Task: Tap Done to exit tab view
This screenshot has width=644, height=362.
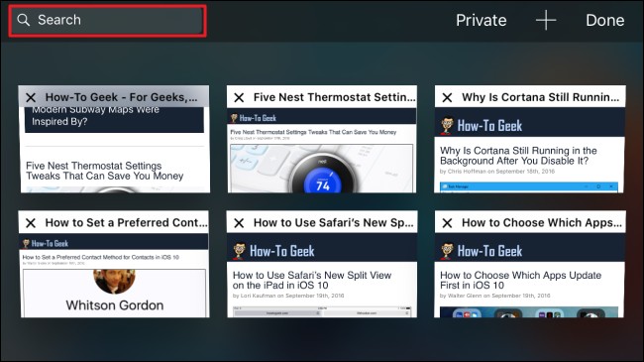Action: [604, 20]
